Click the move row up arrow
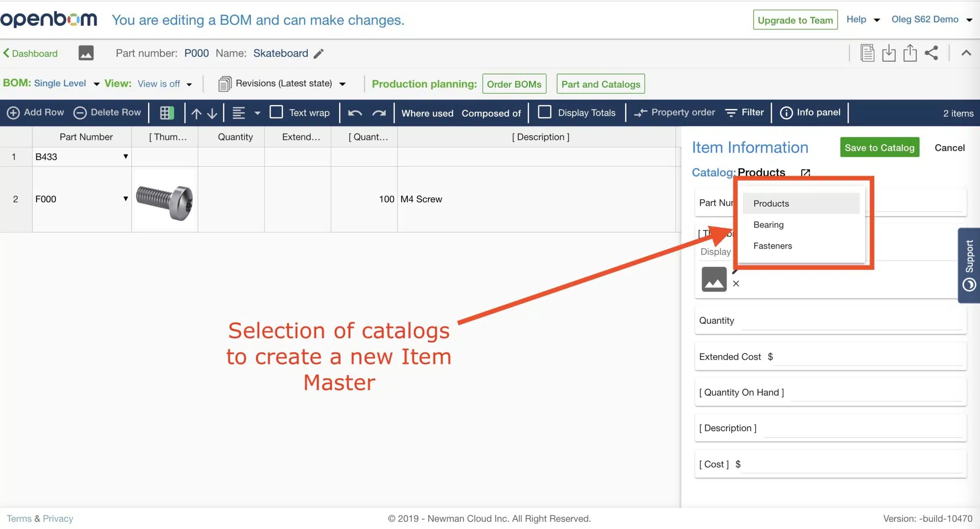 (x=196, y=113)
